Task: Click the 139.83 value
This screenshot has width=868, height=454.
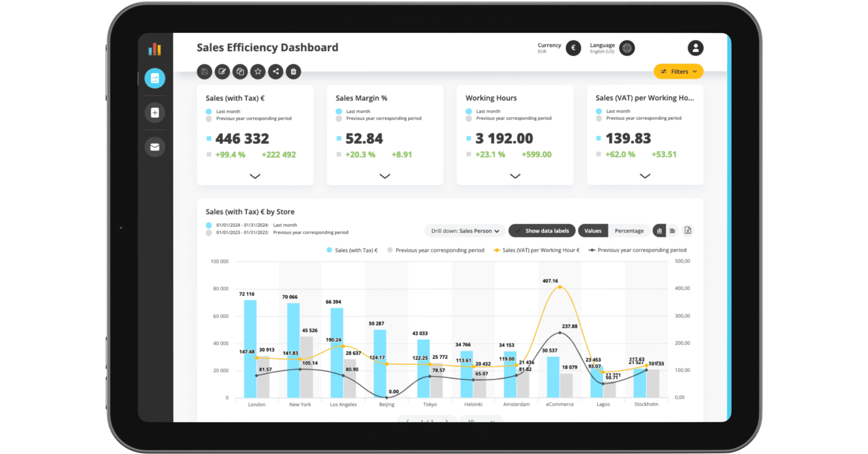Action: [628, 139]
